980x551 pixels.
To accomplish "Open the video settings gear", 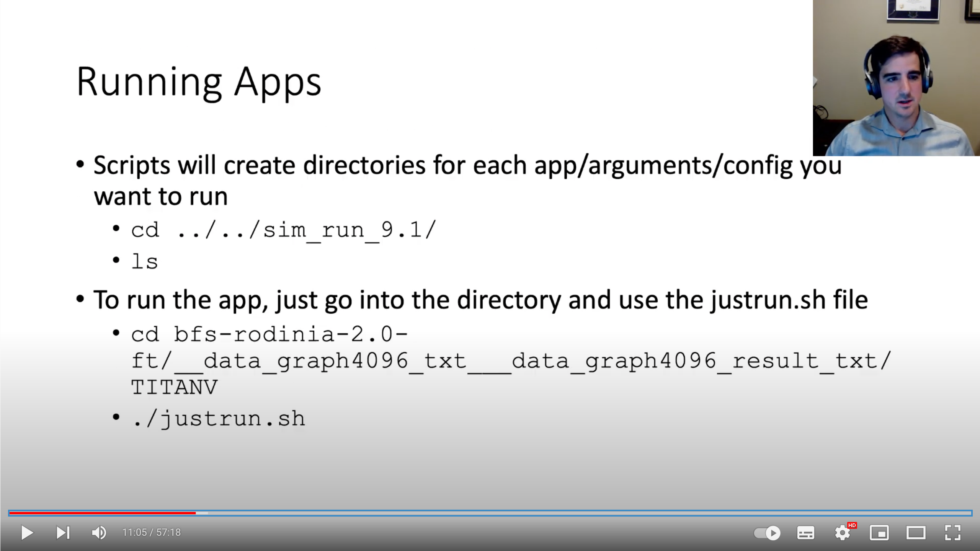I will pos(843,533).
